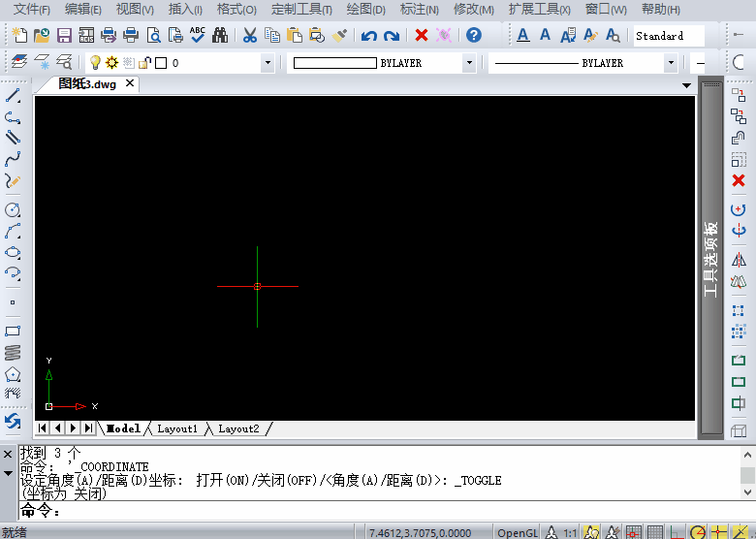Image resolution: width=756 pixels, height=539 pixels.
Task: Click the Save icon in the toolbar
Action: 64,36
